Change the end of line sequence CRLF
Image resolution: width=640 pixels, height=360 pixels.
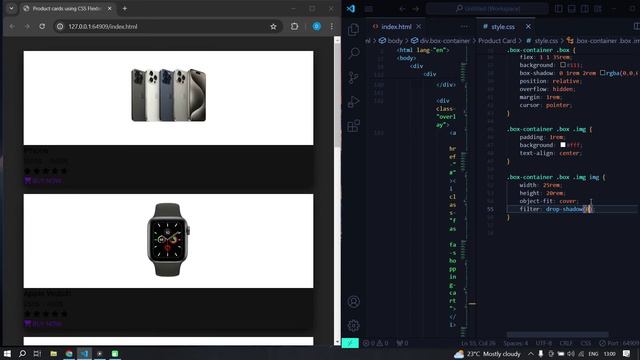[566, 343]
